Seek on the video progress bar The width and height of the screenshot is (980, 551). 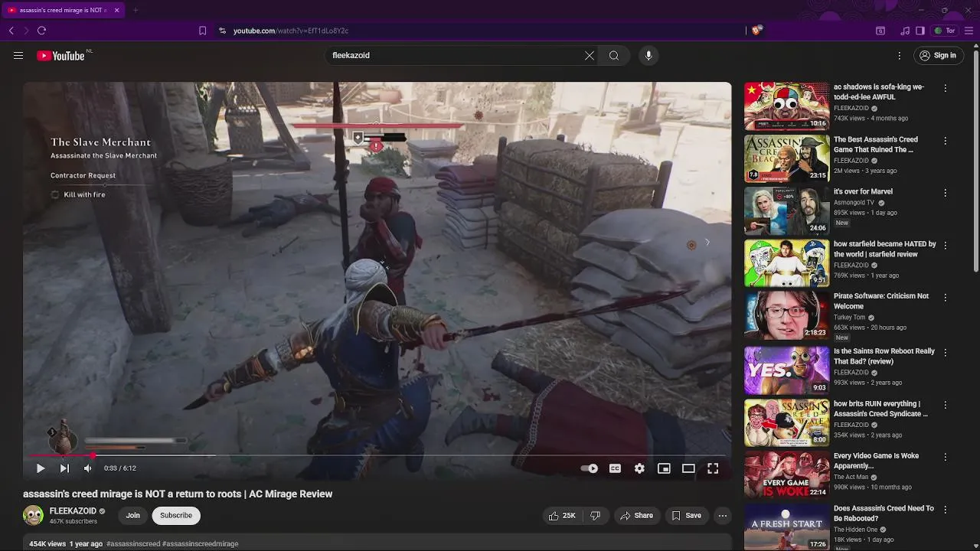[x=377, y=455]
